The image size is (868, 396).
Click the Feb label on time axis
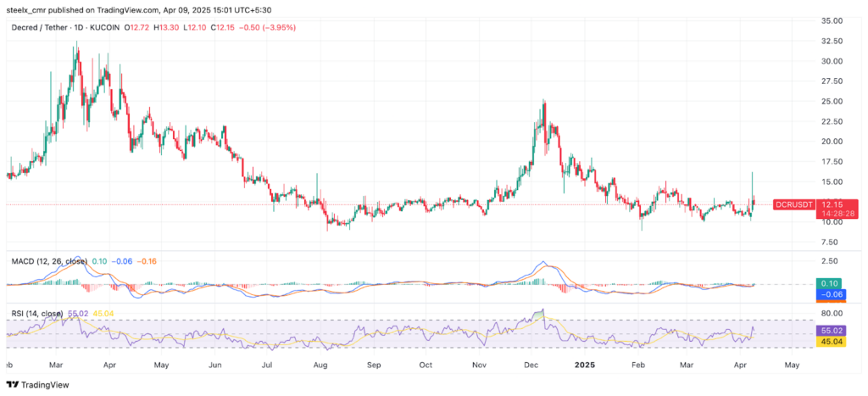638,365
